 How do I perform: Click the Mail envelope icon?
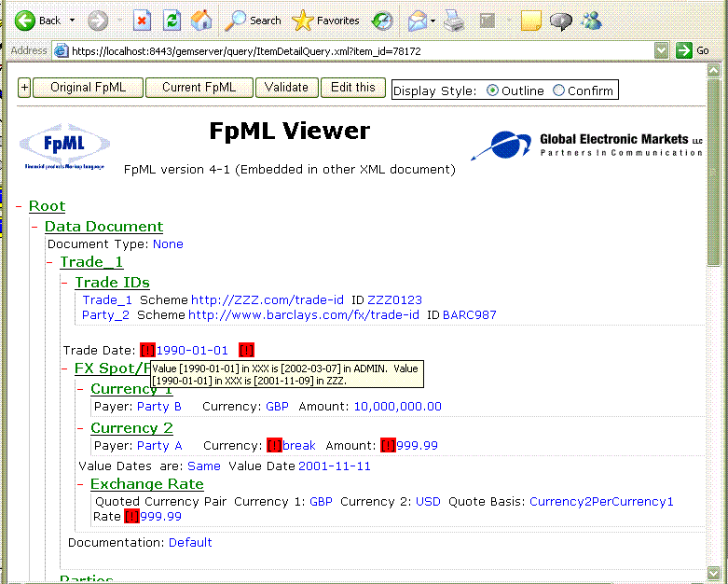pyautogui.click(x=418, y=21)
